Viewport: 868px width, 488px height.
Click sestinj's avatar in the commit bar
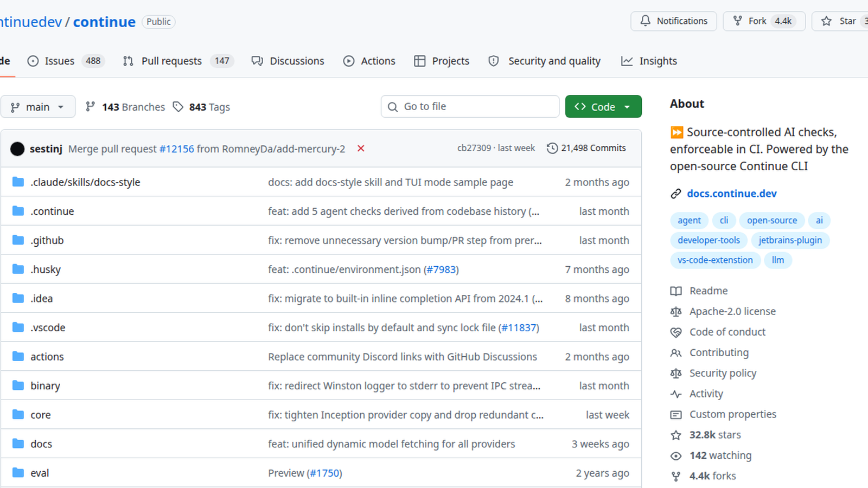pos(17,149)
